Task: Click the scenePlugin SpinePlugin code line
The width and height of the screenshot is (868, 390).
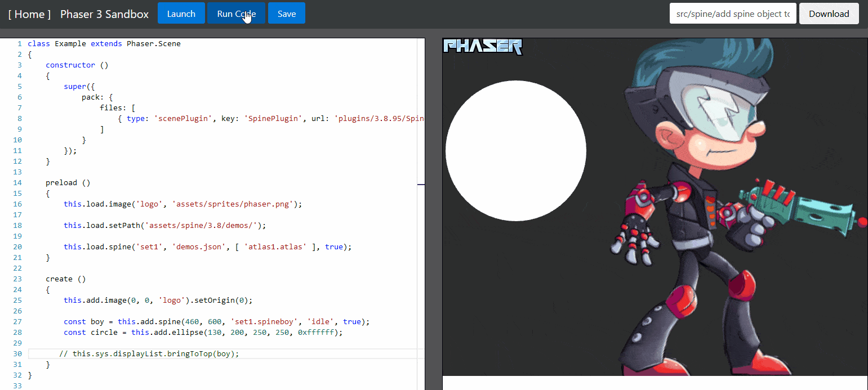Action: coord(270,118)
